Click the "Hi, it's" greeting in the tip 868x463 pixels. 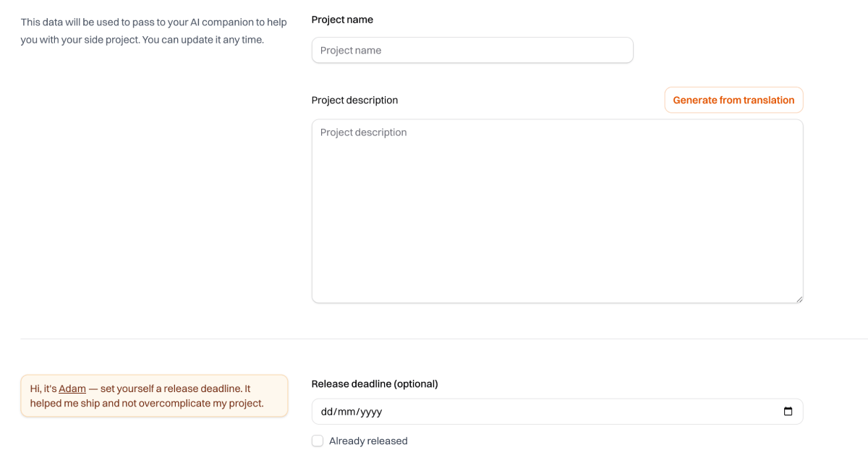click(43, 389)
